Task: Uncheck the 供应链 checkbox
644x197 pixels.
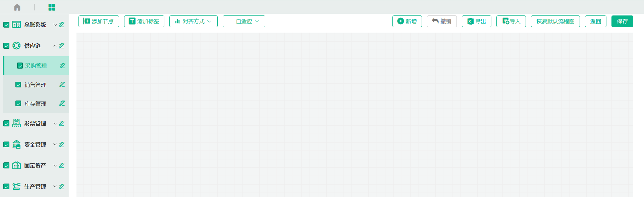Action: [6, 46]
